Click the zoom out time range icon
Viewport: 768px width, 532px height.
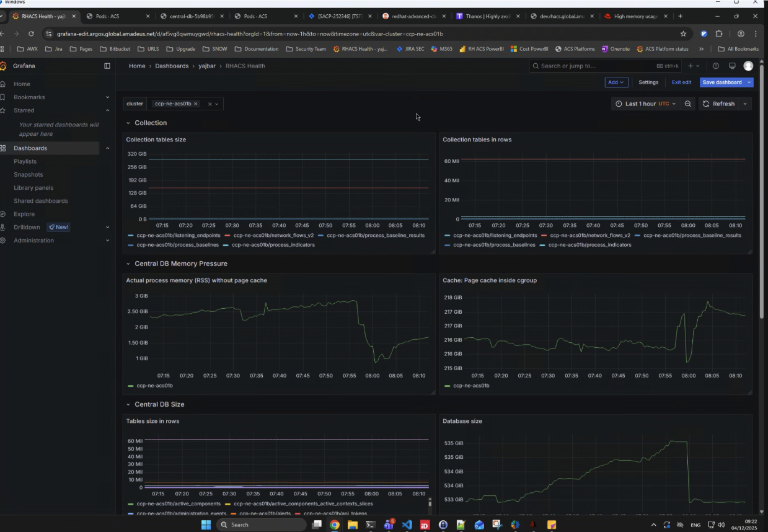click(687, 104)
